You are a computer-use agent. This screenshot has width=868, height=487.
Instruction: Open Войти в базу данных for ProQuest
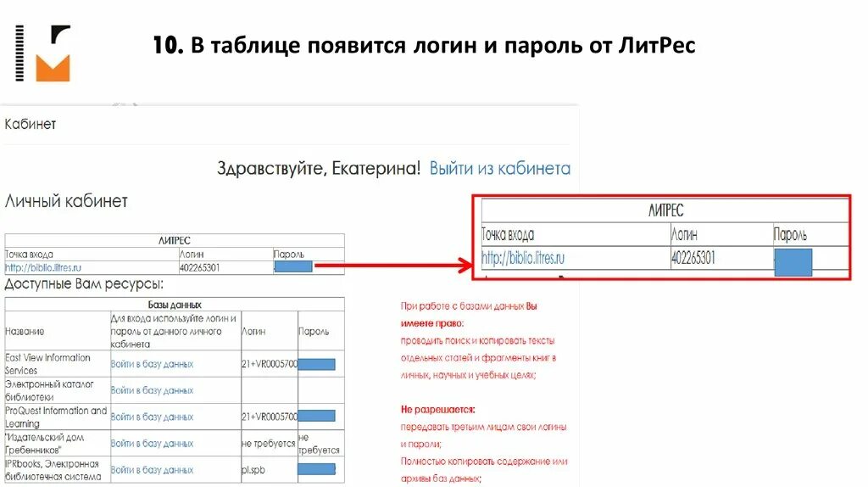(x=152, y=417)
